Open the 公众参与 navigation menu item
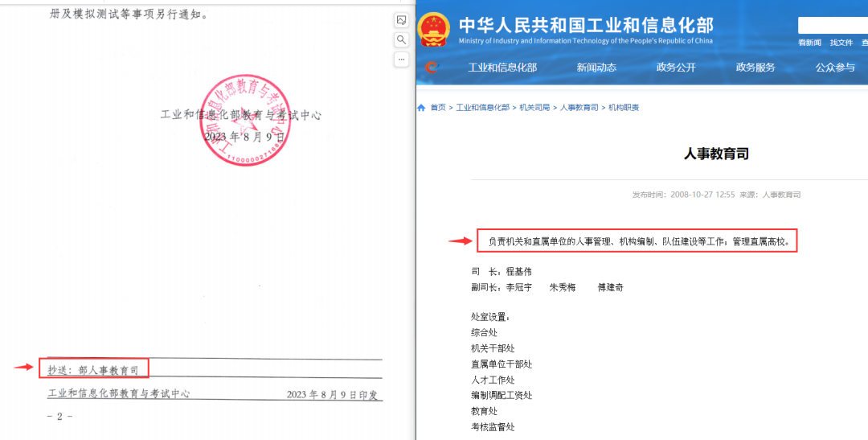This screenshot has height=440, width=868. tap(835, 68)
